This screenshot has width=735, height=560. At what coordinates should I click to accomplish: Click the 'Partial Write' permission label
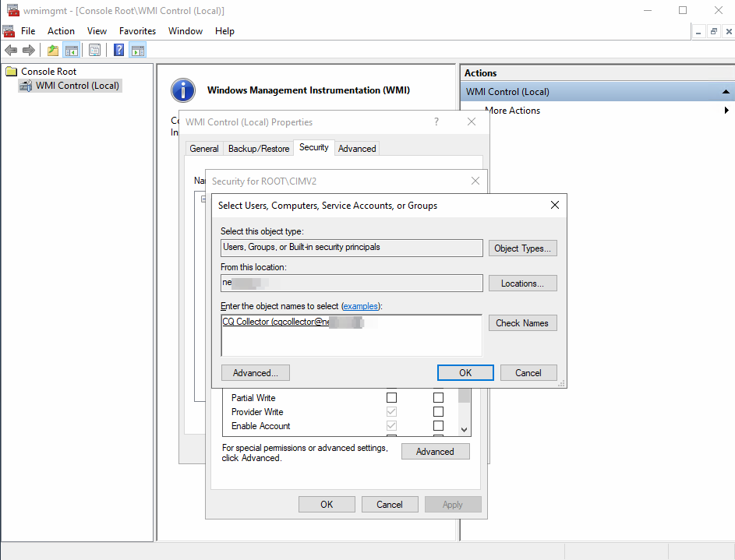tap(253, 397)
